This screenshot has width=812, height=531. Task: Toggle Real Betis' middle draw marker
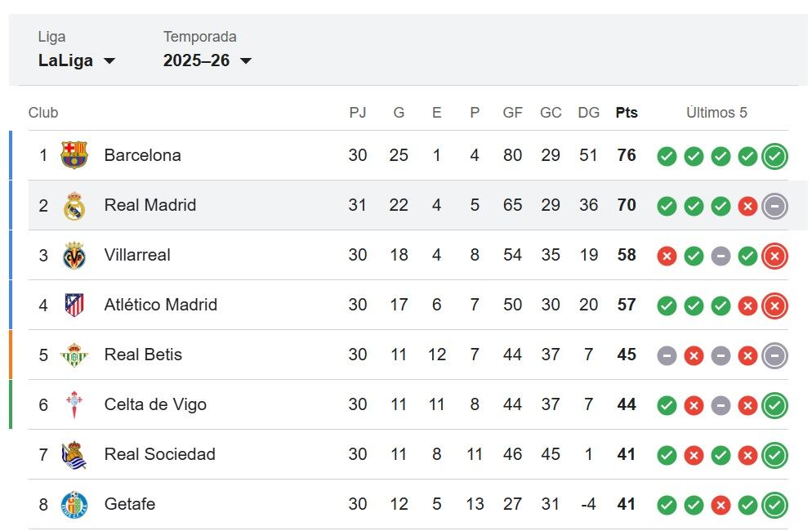click(x=721, y=355)
